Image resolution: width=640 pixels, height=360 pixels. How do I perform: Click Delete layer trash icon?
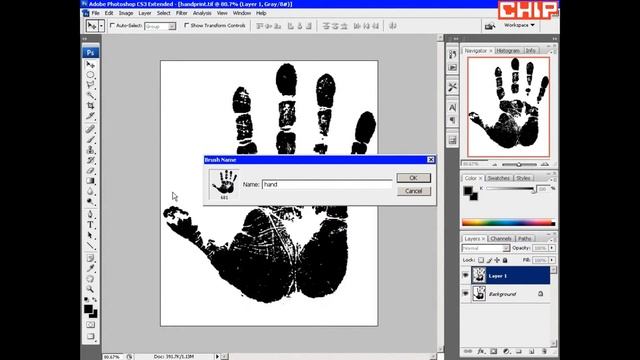544,351
